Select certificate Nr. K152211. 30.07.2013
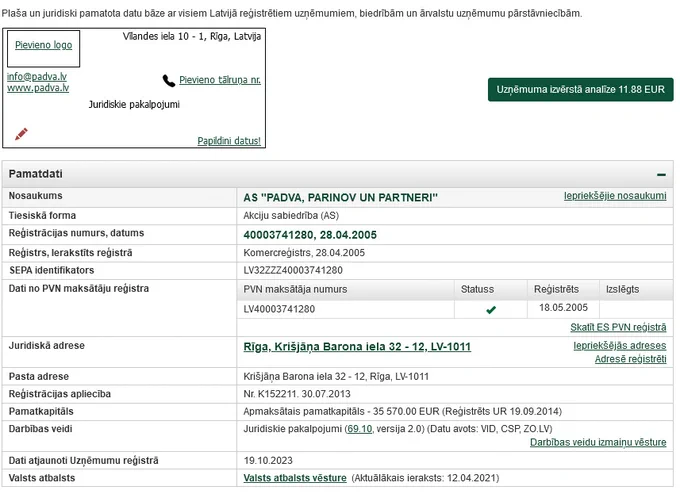 click(297, 394)
